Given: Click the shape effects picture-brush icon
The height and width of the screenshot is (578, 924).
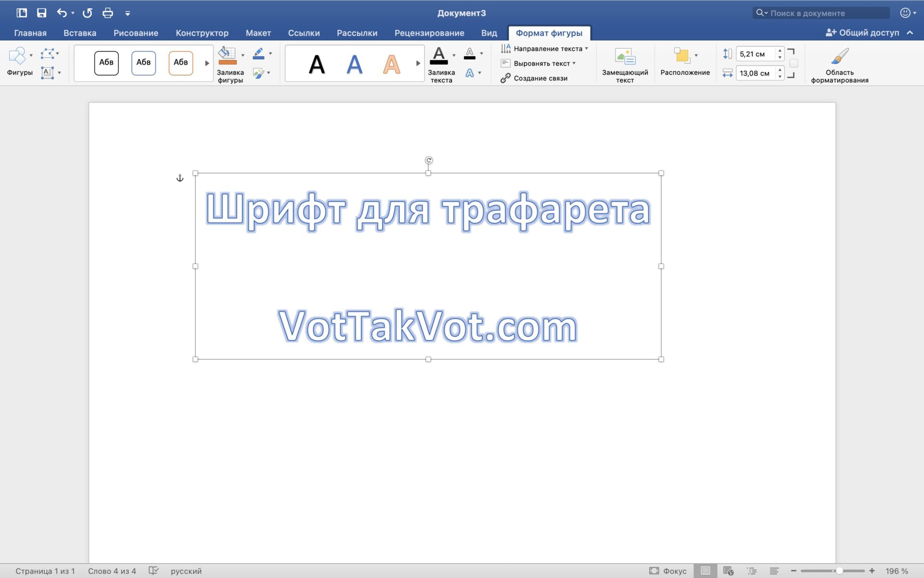Looking at the screenshot, I should click(258, 73).
